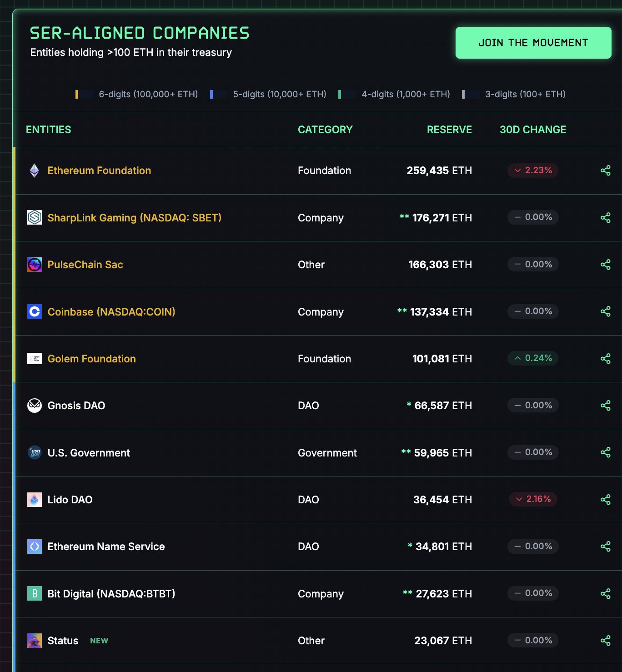Click the NEW badge beside Status
The image size is (622, 672).
tap(99, 641)
